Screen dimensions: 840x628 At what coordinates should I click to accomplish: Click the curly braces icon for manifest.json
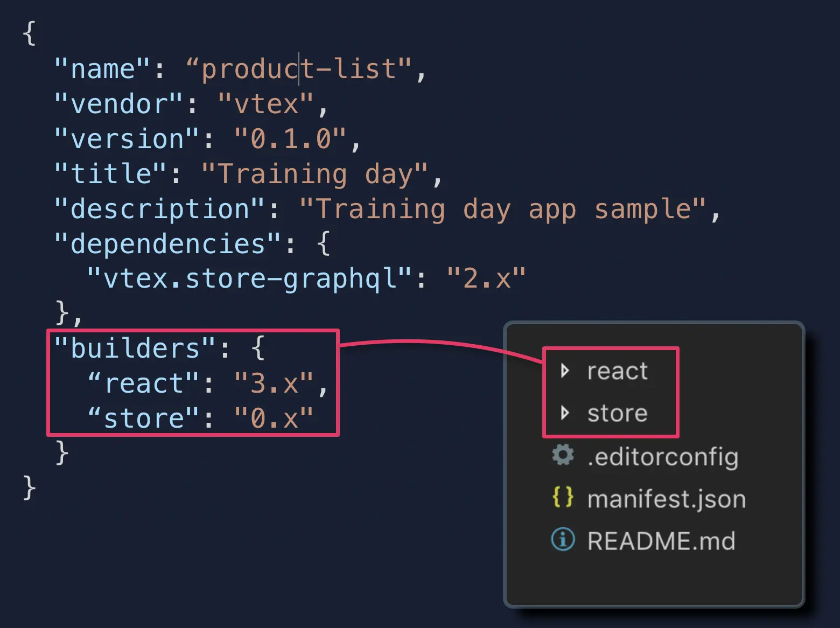point(562,498)
